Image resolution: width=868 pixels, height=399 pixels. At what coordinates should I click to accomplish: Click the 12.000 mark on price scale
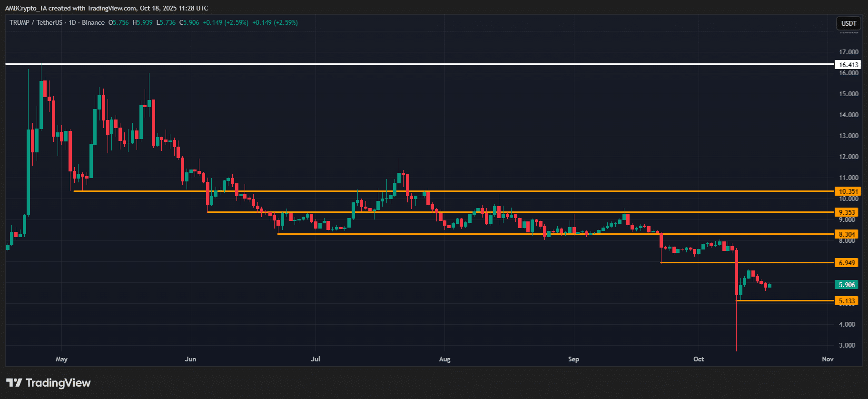click(848, 157)
